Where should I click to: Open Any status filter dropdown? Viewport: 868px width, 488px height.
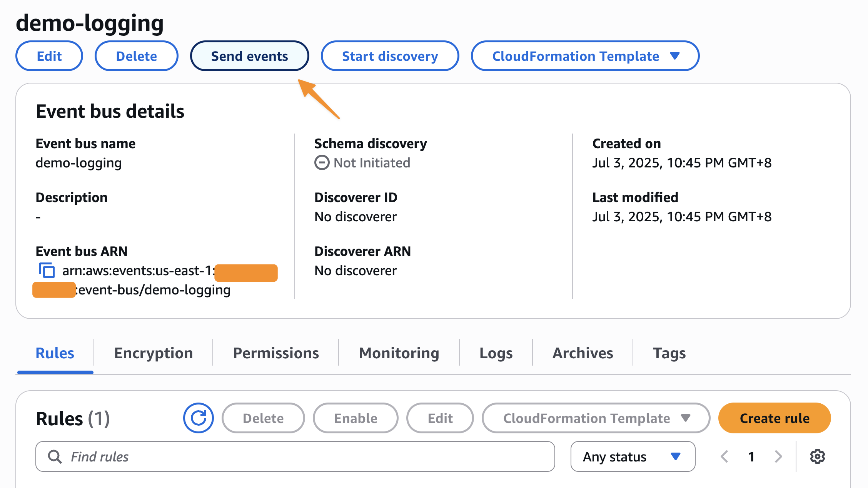coord(633,456)
